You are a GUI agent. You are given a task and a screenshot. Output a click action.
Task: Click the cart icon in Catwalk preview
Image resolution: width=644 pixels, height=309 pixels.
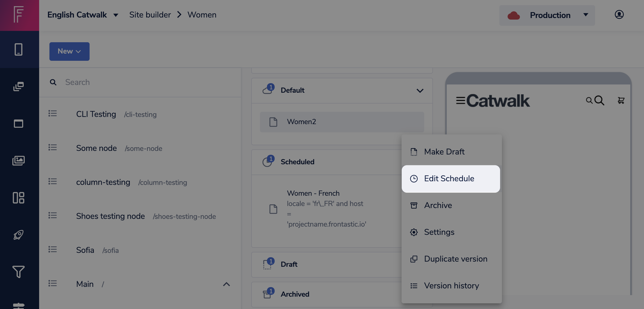(x=621, y=100)
